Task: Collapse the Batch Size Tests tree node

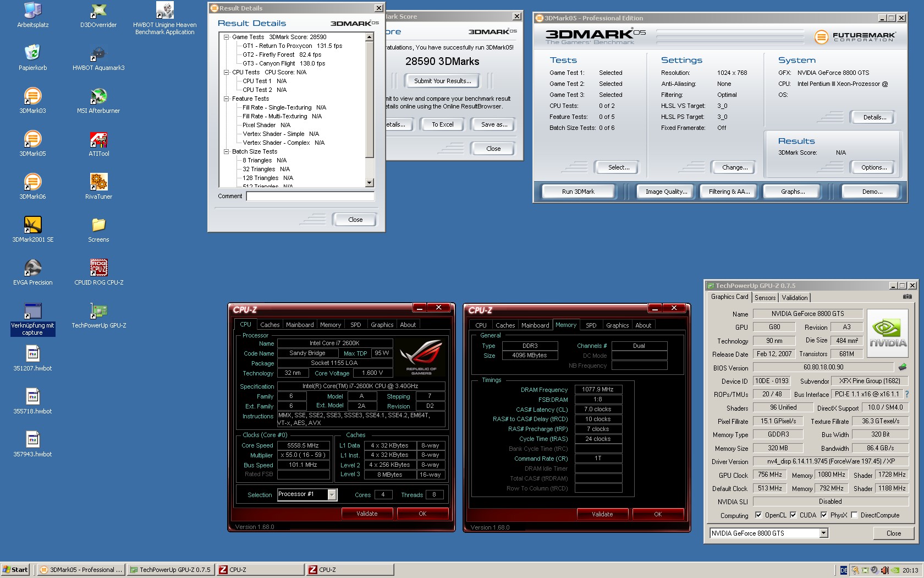Action: pyautogui.click(x=226, y=151)
